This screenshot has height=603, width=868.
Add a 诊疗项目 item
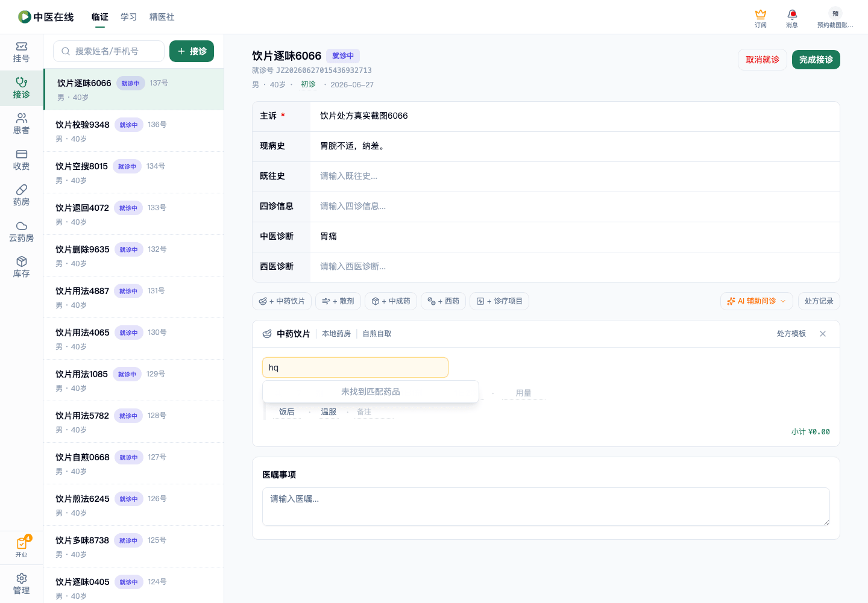click(x=499, y=301)
